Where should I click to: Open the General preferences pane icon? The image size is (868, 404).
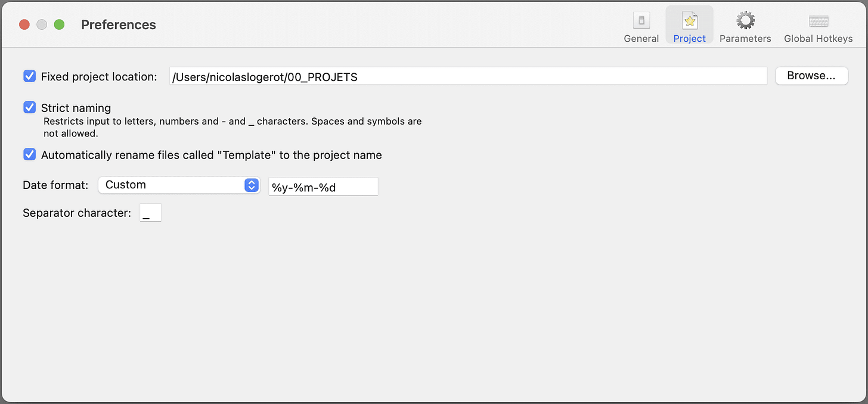641,20
